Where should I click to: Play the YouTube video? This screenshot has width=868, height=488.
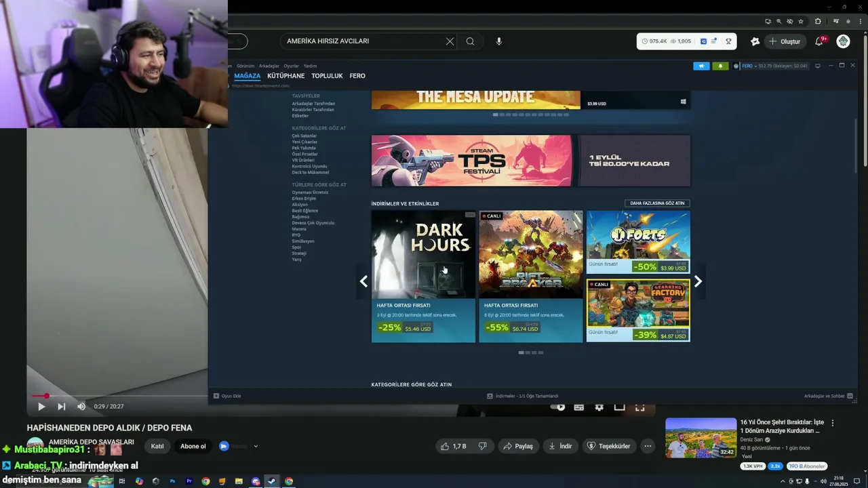41,407
